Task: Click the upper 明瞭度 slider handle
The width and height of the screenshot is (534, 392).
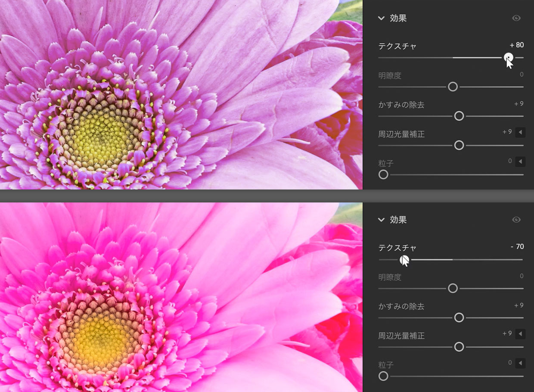Action: pos(453,87)
